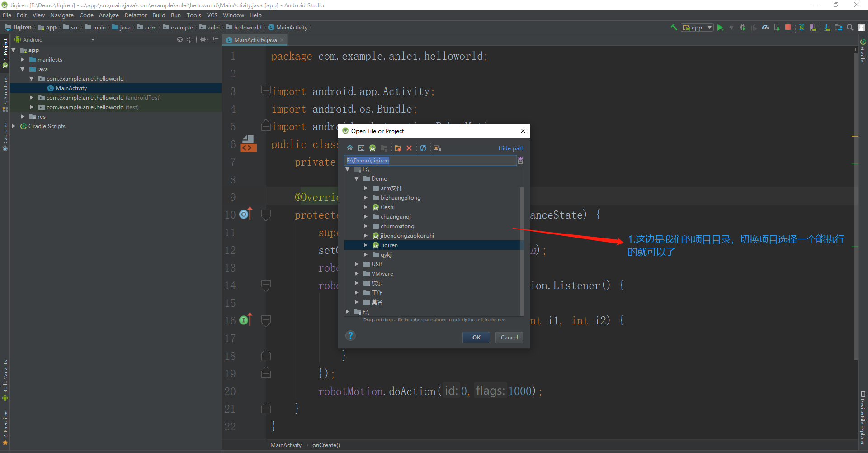Screen dimensions: 868x453
Task: Open the Navigate menu
Action: [x=62, y=15]
